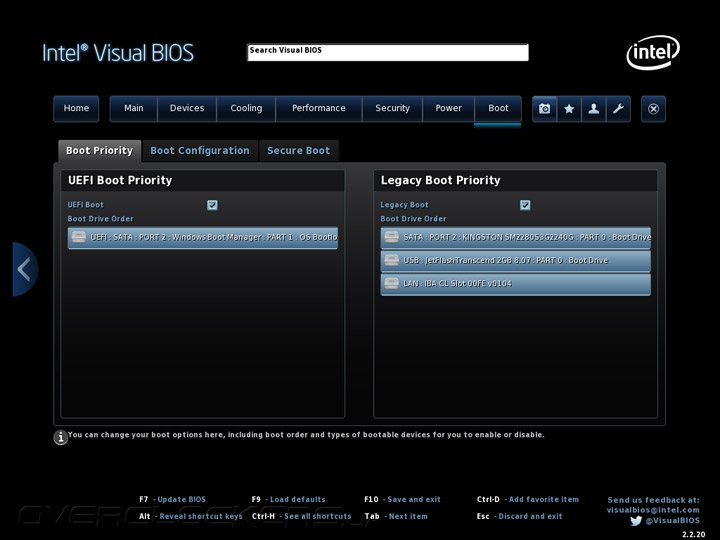
Task: Select the KINGSTON SATA boot drive entry
Action: pos(516,237)
